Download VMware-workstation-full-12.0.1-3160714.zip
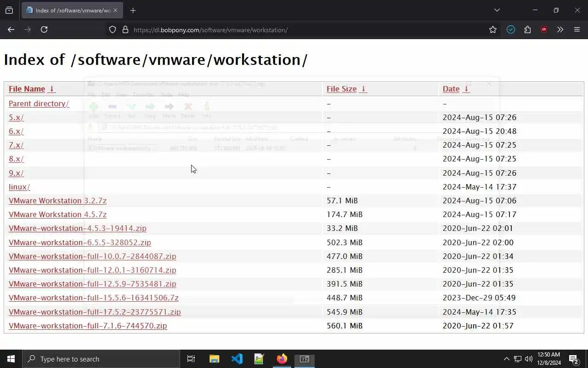Image resolution: width=588 pixels, height=368 pixels. [92, 270]
